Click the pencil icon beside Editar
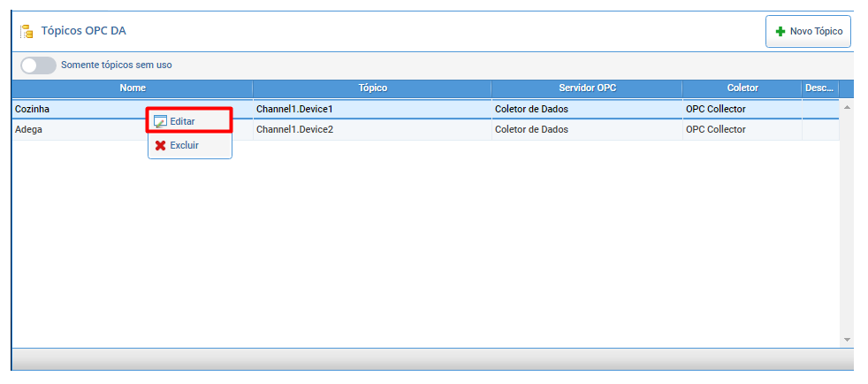This screenshot has height=384, width=868. click(x=160, y=121)
